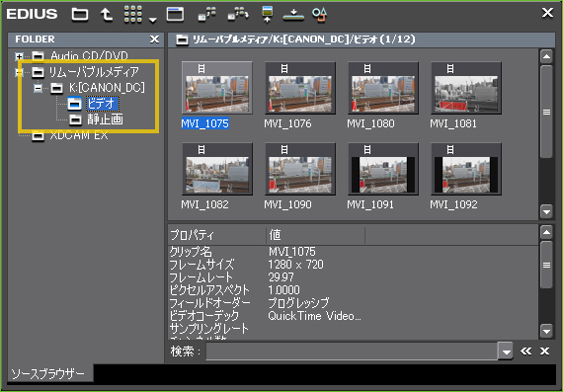The image size is (563, 392).
Task: Click the QuickTime Video codec value
Action: pyautogui.click(x=314, y=316)
